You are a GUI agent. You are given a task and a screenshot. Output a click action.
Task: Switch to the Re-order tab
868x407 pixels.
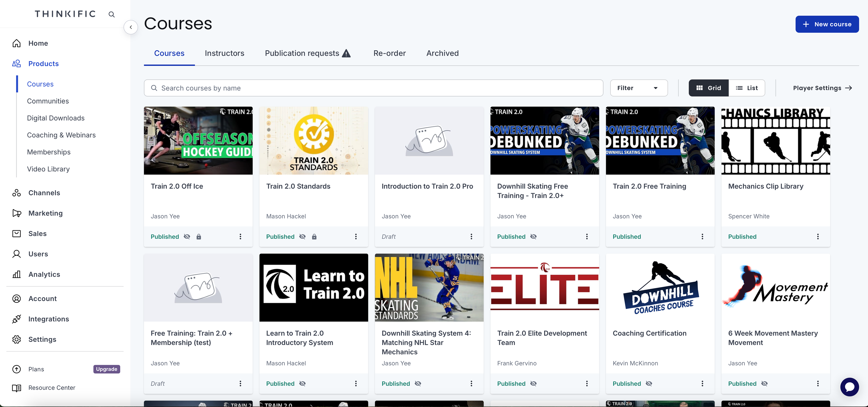pyautogui.click(x=389, y=53)
